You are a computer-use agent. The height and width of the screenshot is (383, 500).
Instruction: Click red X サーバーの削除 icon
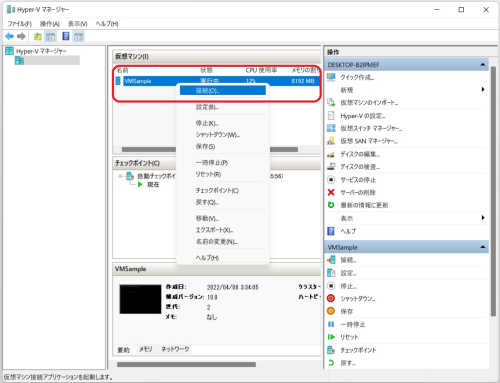(x=331, y=192)
